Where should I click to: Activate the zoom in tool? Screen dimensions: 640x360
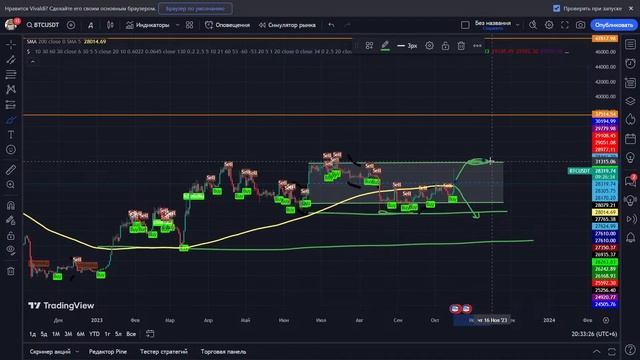click(11, 185)
